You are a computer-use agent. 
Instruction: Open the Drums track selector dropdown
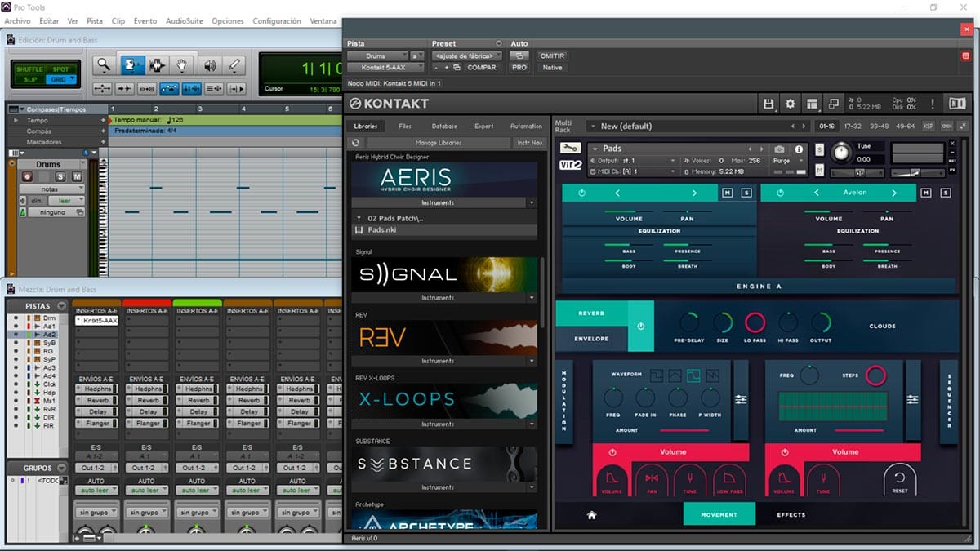tap(376, 56)
